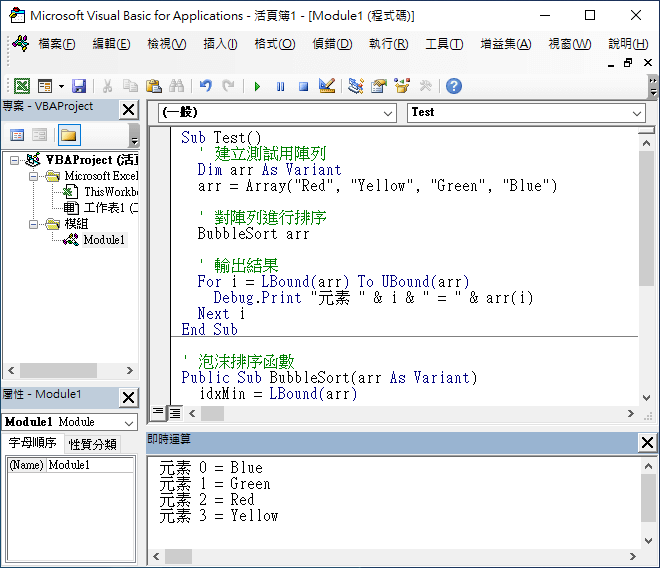Click project panel horizontal scrollbar right arrow

point(130,371)
